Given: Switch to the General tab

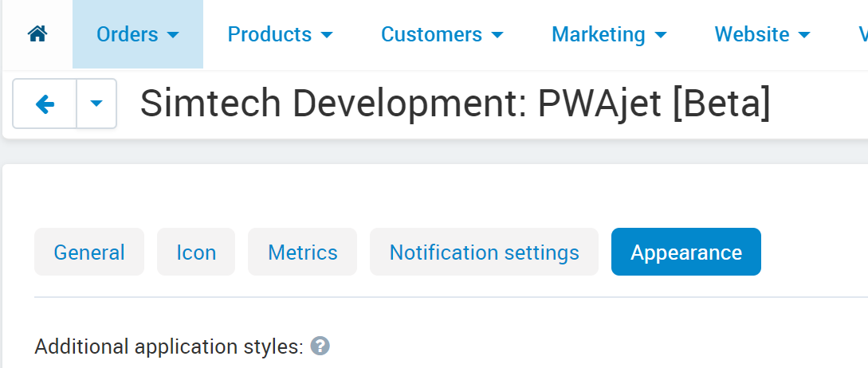Looking at the screenshot, I should pyautogui.click(x=89, y=252).
